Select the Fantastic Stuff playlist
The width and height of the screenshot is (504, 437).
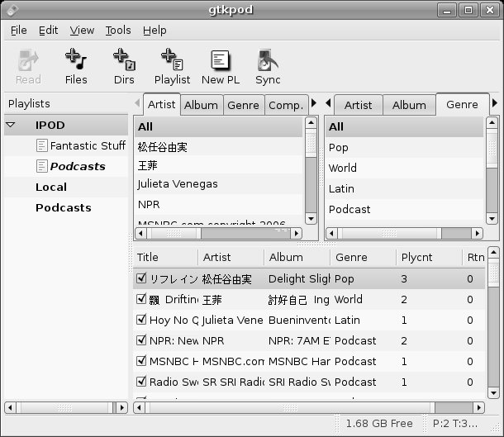[87, 145]
